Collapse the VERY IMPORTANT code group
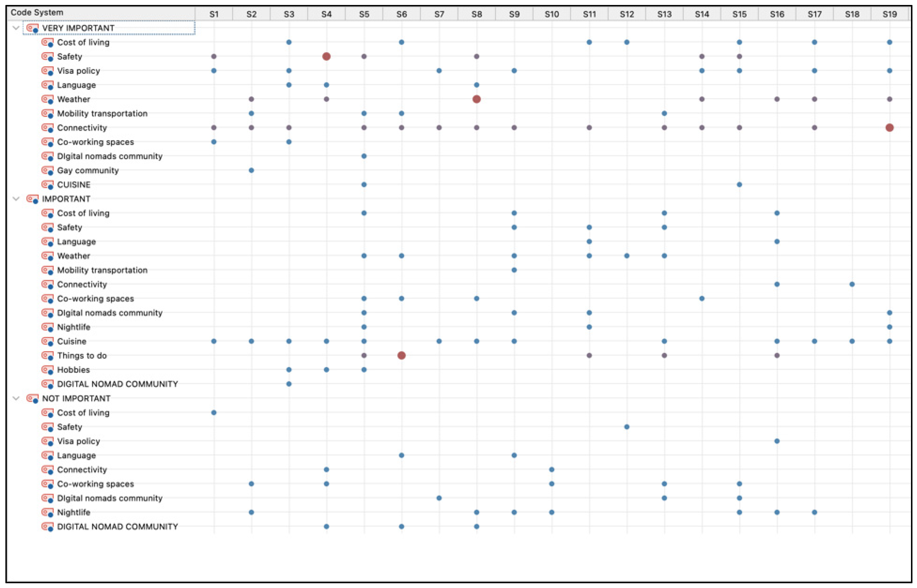The image size is (917, 588). [x=16, y=28]
